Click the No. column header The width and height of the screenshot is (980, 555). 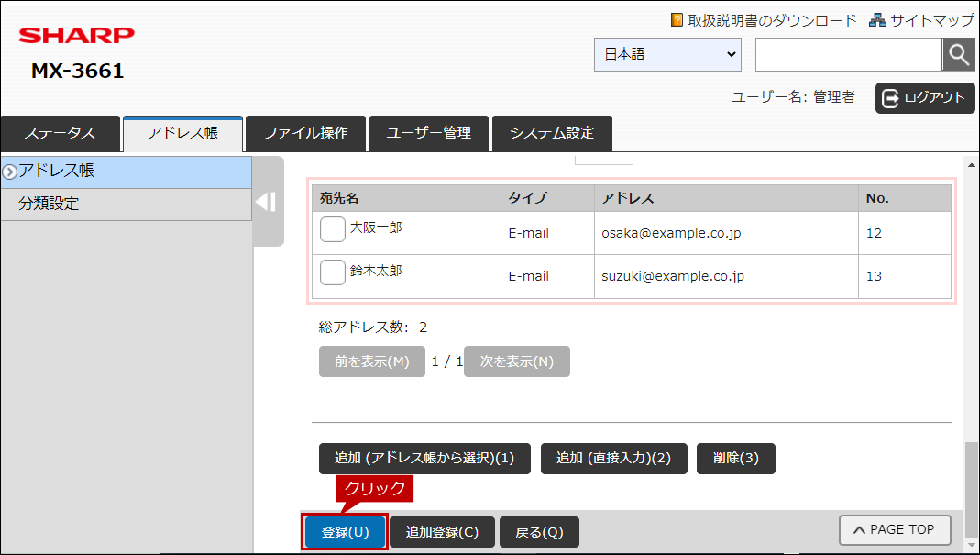(905, 198)
